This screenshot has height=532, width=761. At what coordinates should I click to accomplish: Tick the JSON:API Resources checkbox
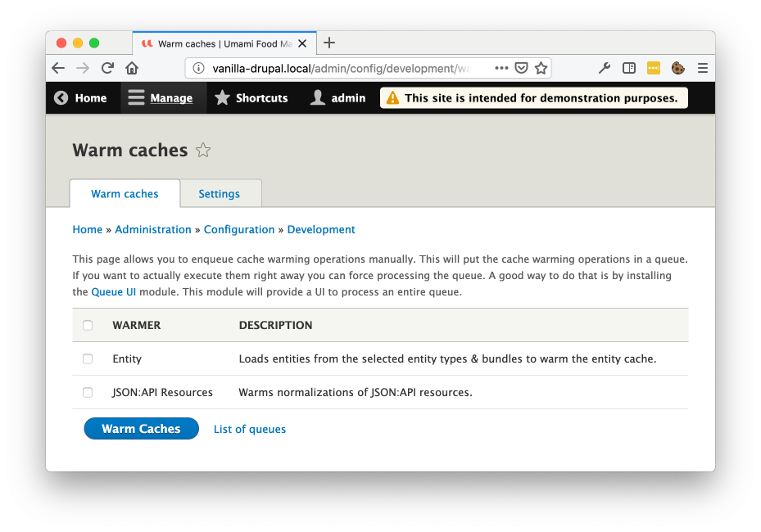pos(88,392)
